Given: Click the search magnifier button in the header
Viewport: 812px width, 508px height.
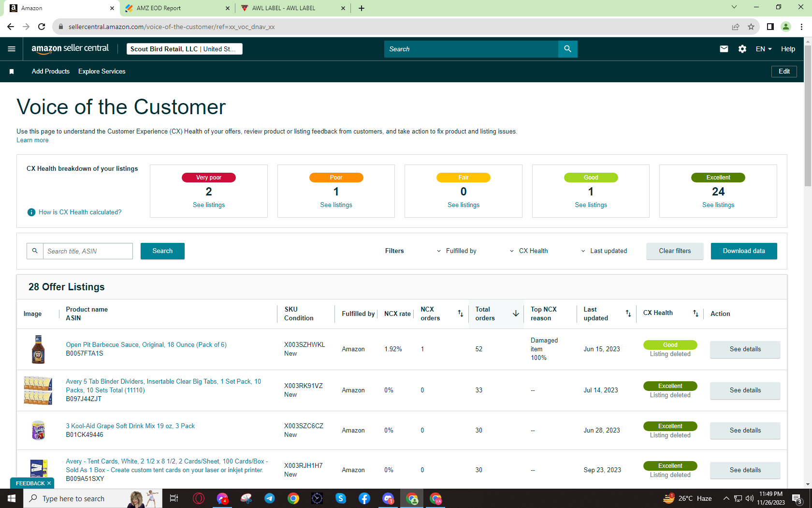Looking at the screenshot, I should point(567,49).
